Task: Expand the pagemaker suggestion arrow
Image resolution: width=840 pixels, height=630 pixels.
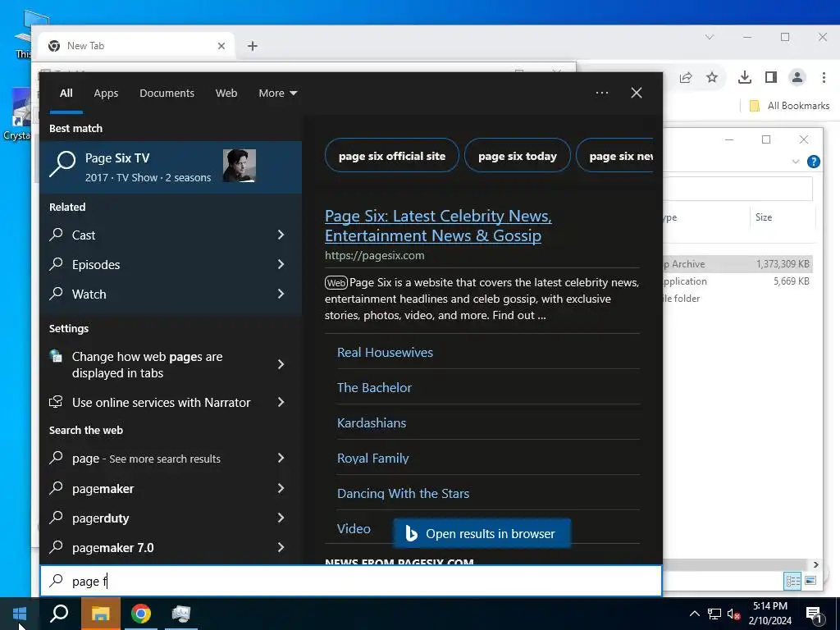Action: click(281, 488)
